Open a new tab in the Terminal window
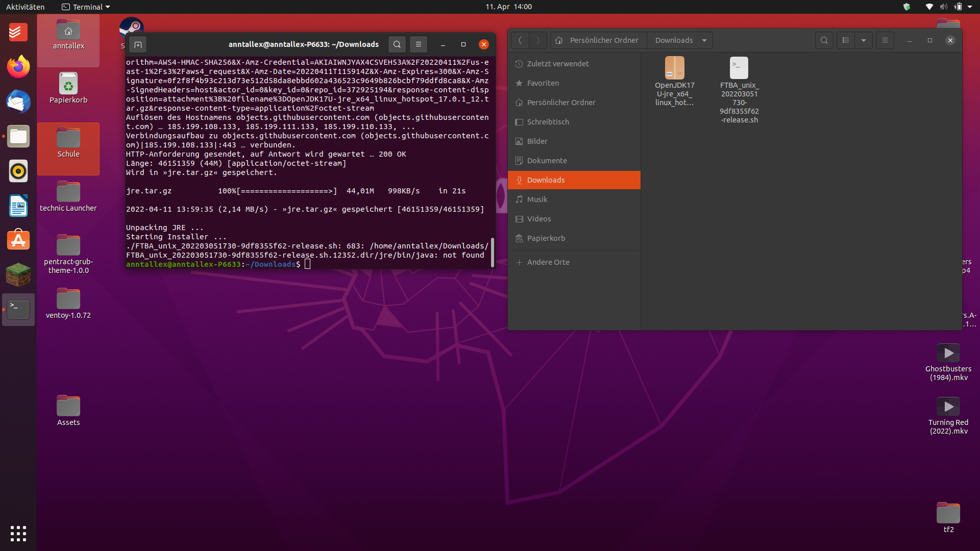Viewport: 980px width, 551px height. [138, 44]
